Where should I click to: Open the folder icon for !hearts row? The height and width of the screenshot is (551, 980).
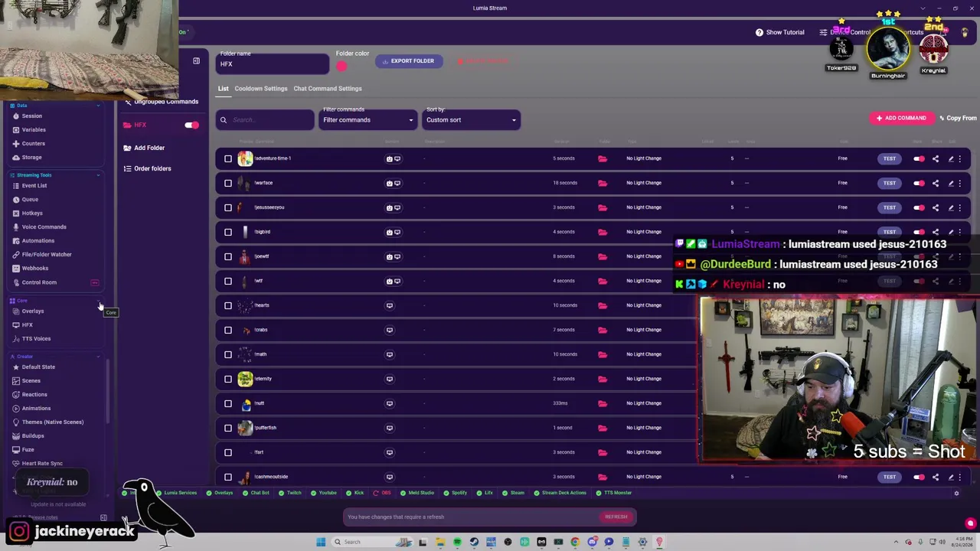[x=603, y=305]
